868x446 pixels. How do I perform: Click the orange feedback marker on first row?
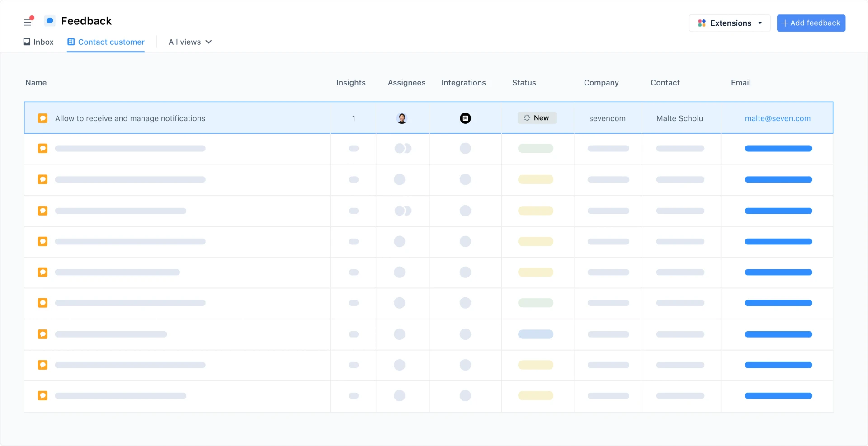(43, 118)
